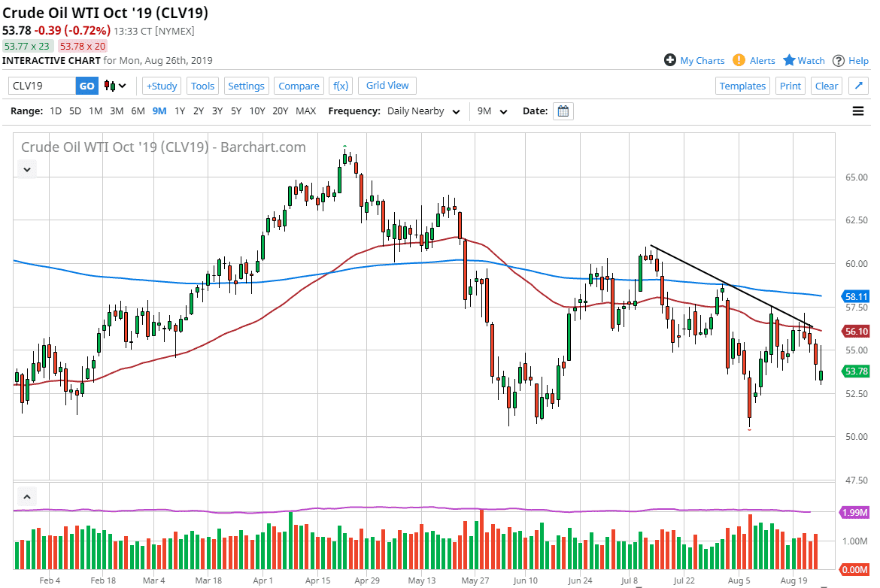
Task: Click the CLV19 symbol input field
Action: (x=41, y=86)
